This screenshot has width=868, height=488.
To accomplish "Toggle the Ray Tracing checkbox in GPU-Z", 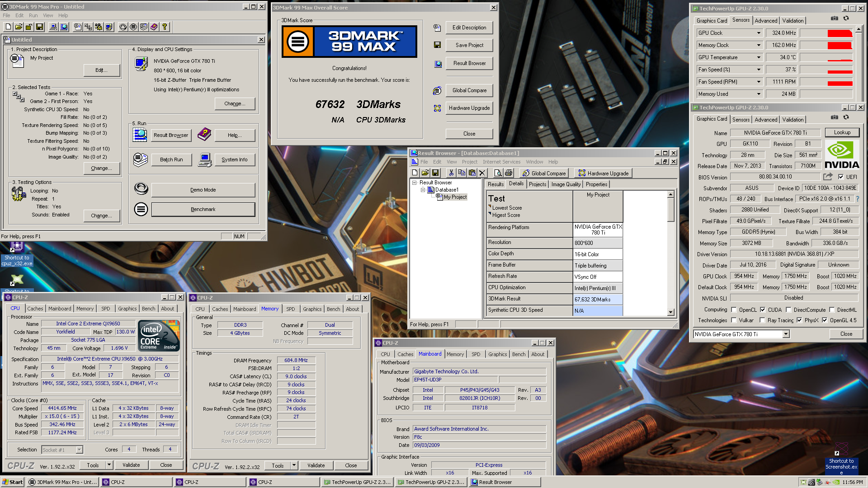I will 762,320.
